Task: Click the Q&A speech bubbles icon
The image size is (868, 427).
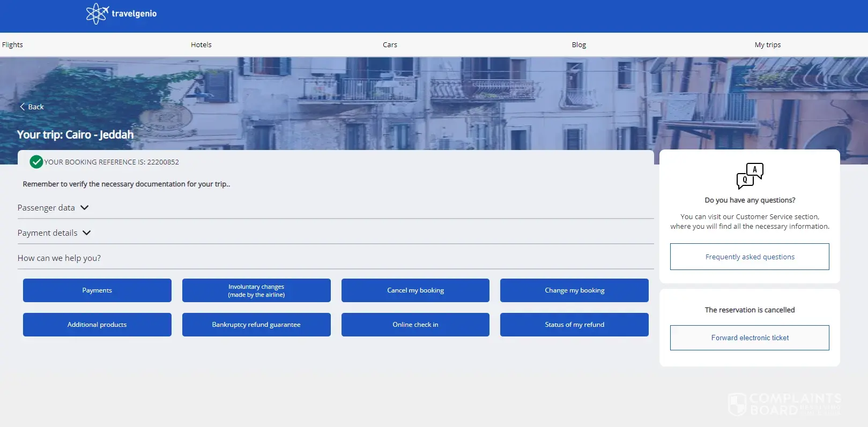Action: pos(750,176)
